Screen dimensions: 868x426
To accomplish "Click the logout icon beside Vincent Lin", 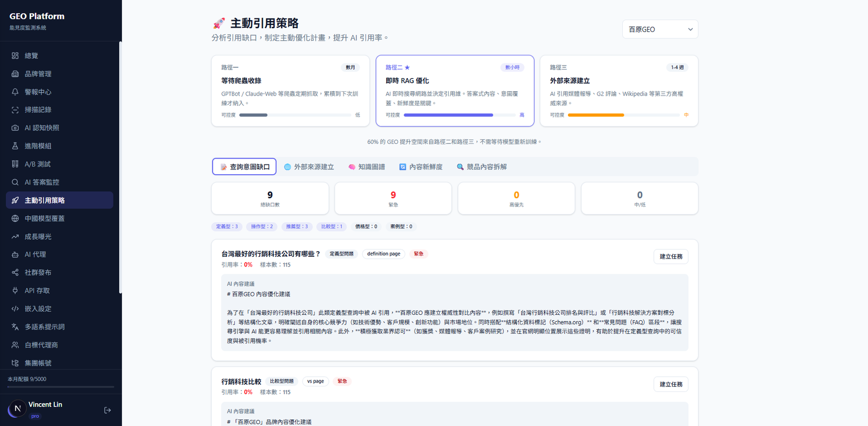I will coord(107,410).
